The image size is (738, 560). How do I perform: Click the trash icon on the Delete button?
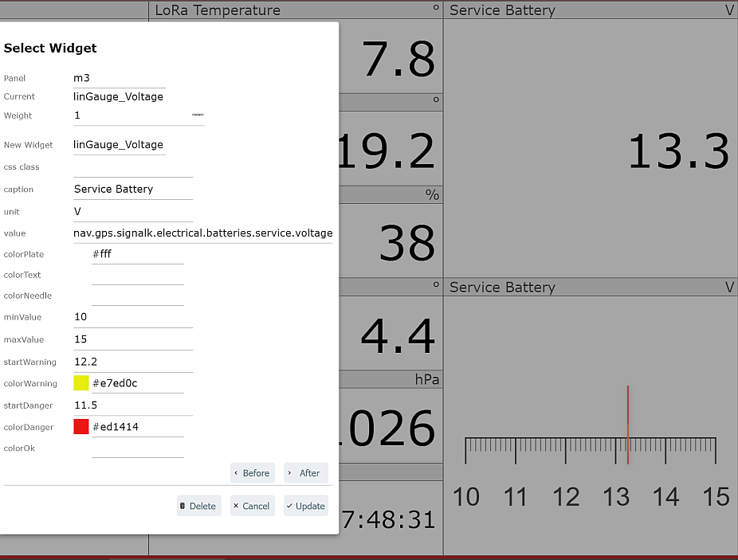click(x=183, y=506)
